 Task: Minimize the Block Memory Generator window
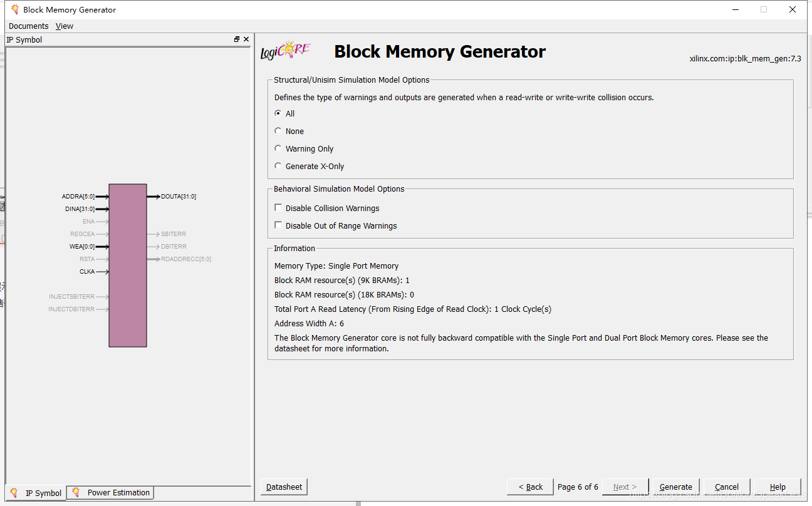point(735,9)
